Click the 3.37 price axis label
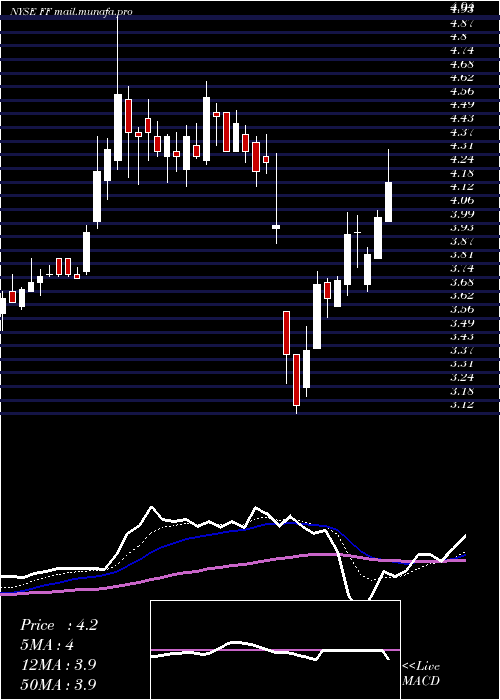Image resolution: width=500 pixels, height=700 pixels. click(461, 350)
